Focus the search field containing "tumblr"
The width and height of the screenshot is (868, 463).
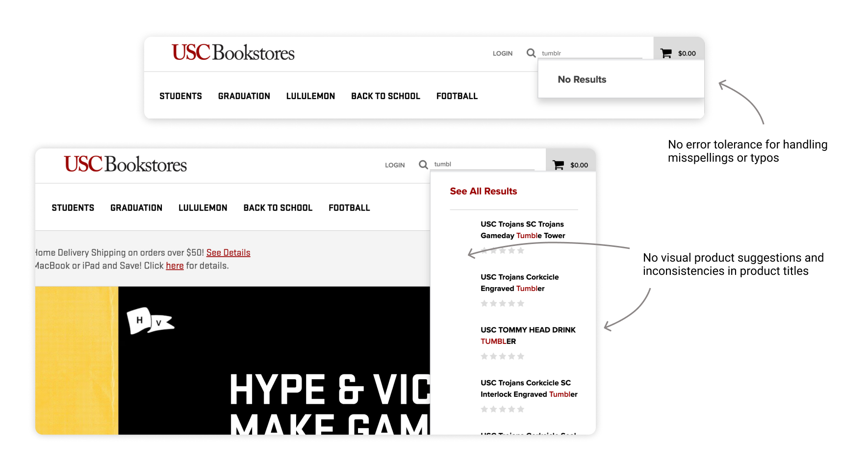pos(591,53)
